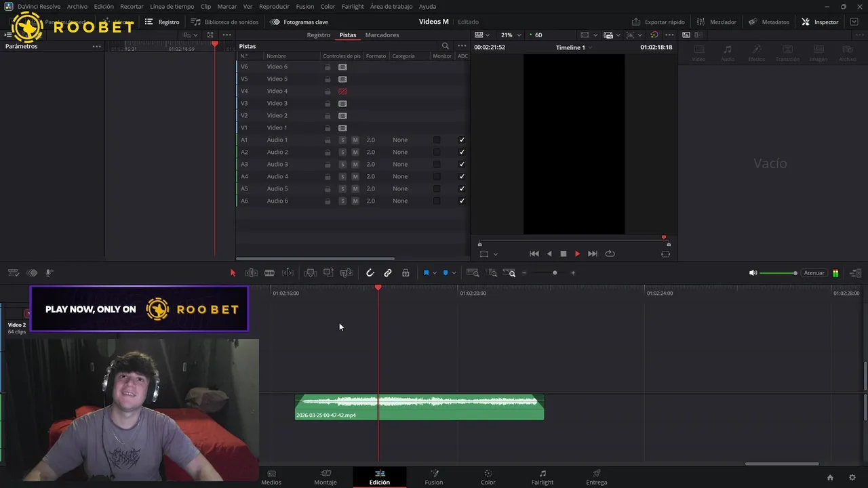Image resolution: width=868 pixels, height=488 pixels.
Task: Open the Área de trabajo menu
Action: tap(391, 6)
